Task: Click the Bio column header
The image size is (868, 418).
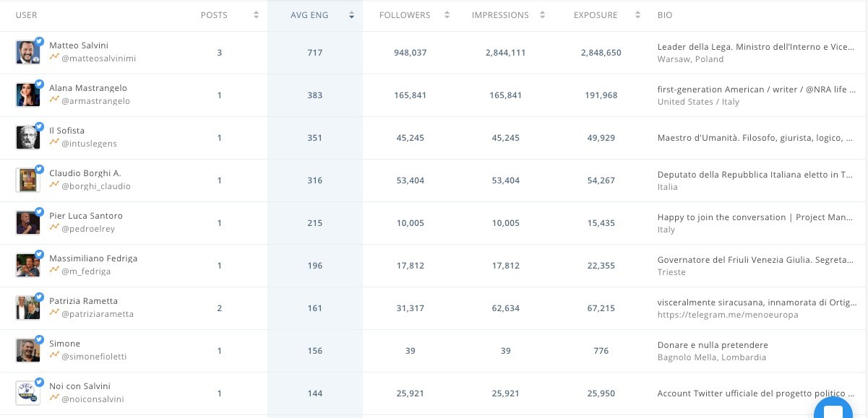Action: click(665, 15)
